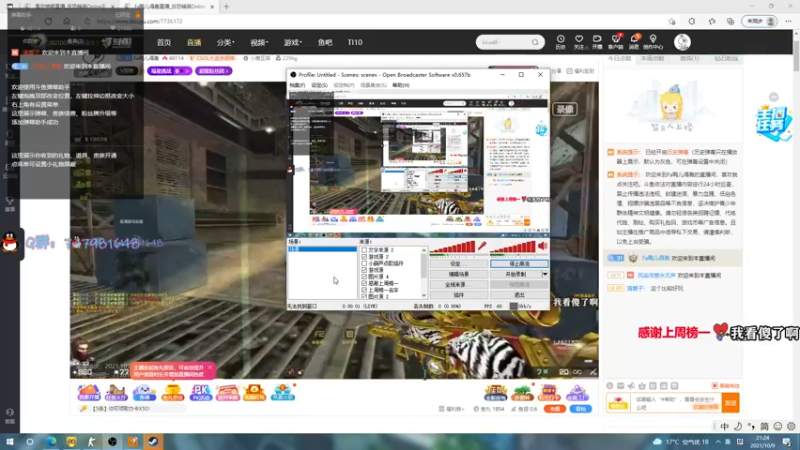Toggle 游戏源 source checkbox, fourth list row
The height and width of the screenshot is (450, 800).
(364, 270)
